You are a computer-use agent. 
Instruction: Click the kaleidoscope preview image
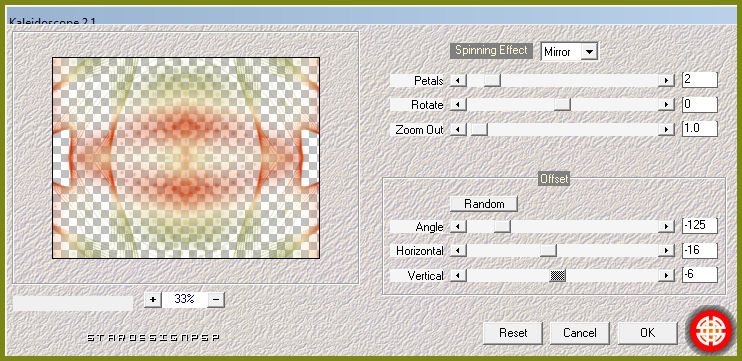(186, 158)
